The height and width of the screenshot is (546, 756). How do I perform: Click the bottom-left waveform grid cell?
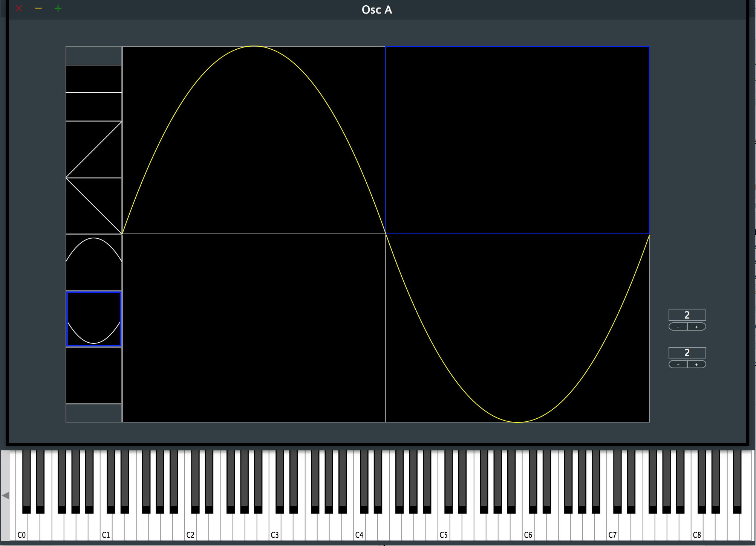tap(254, 328)
